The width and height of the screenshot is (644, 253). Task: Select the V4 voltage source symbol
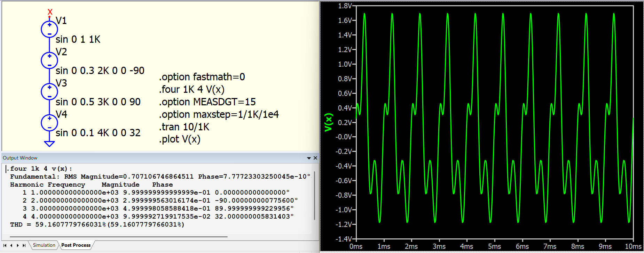coord(49,123)
